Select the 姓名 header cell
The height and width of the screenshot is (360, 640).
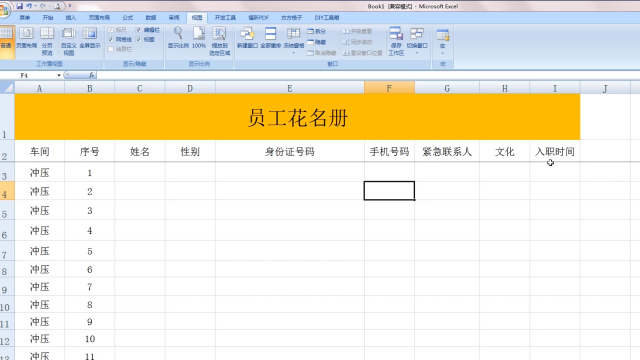point(140,151)
